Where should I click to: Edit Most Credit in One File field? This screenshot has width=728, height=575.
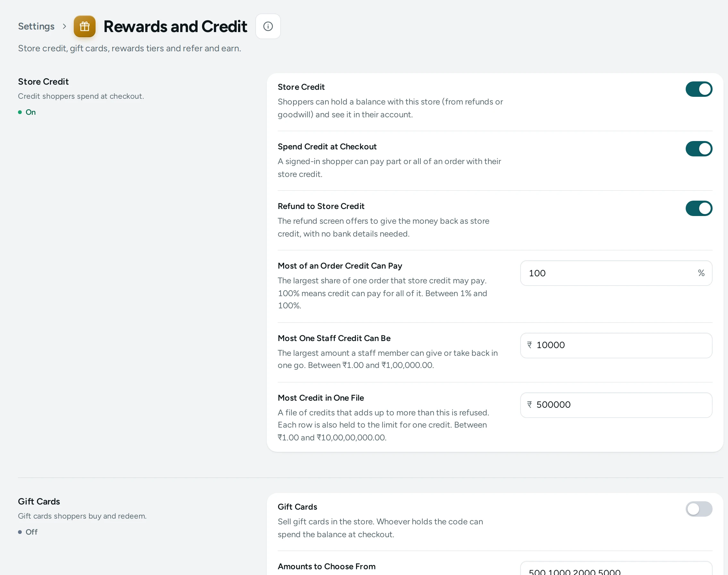tap(616, 405)
